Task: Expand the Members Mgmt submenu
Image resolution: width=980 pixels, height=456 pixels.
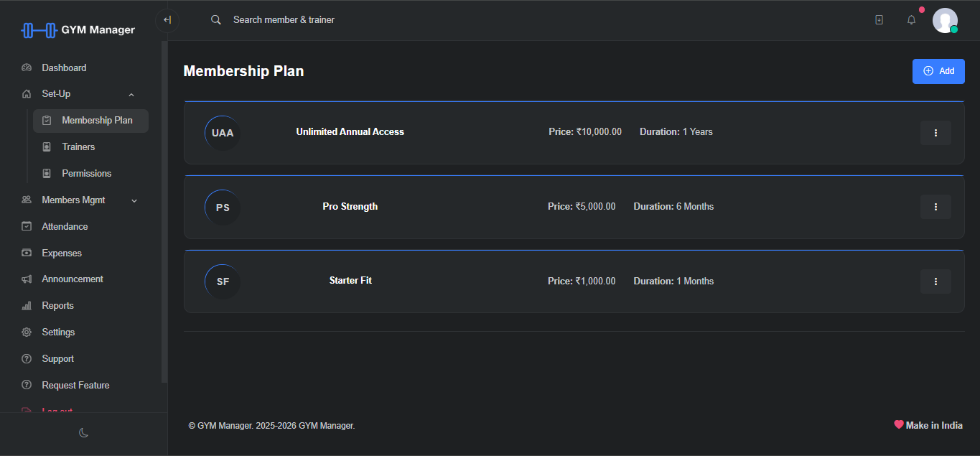Action: (134, 200)
